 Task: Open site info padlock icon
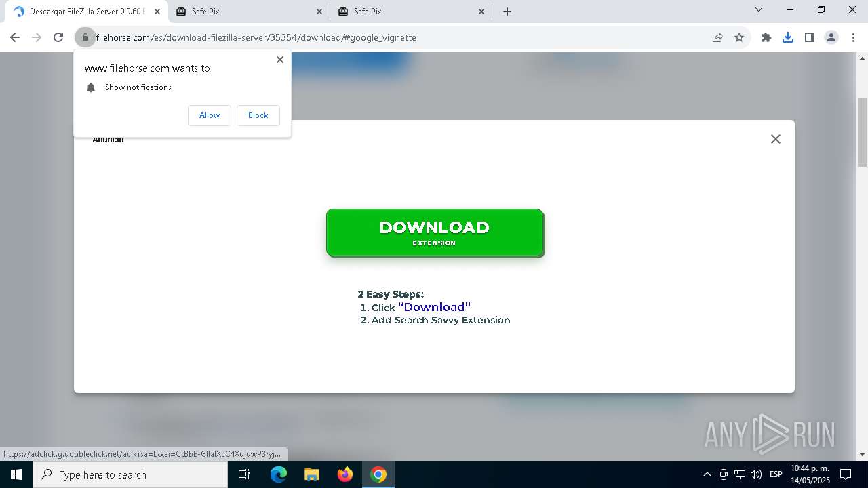(x=85, y=37)
